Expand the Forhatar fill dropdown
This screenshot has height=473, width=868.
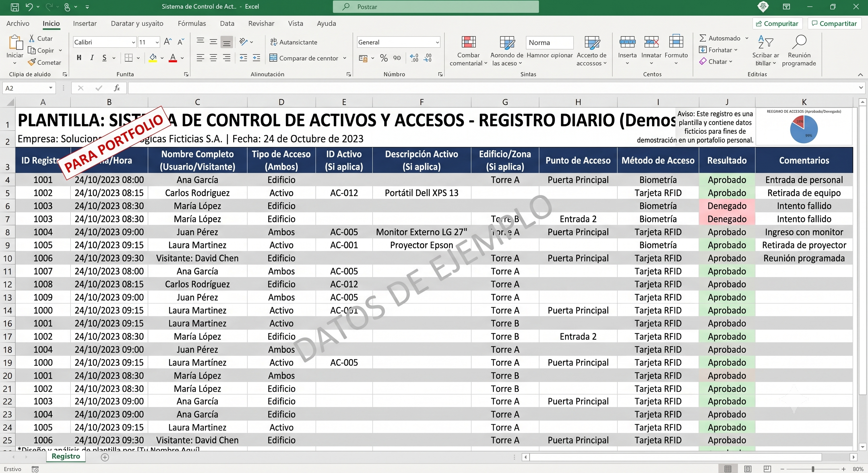click(x=735, y=50)
